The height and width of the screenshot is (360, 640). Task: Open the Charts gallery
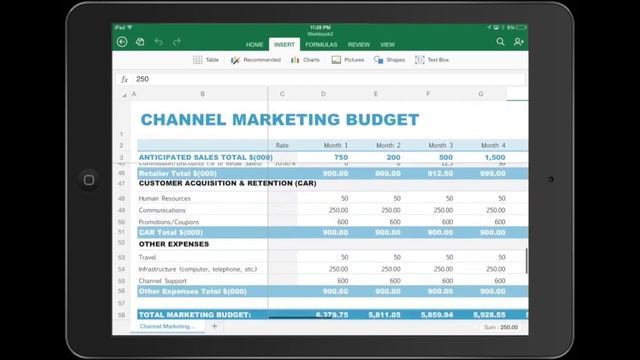(x=305, y=60)
